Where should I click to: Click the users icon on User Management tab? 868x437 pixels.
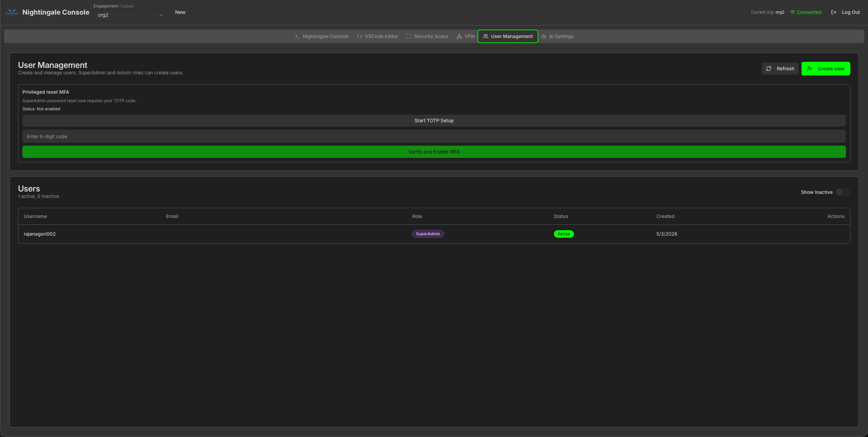(485, 36)
